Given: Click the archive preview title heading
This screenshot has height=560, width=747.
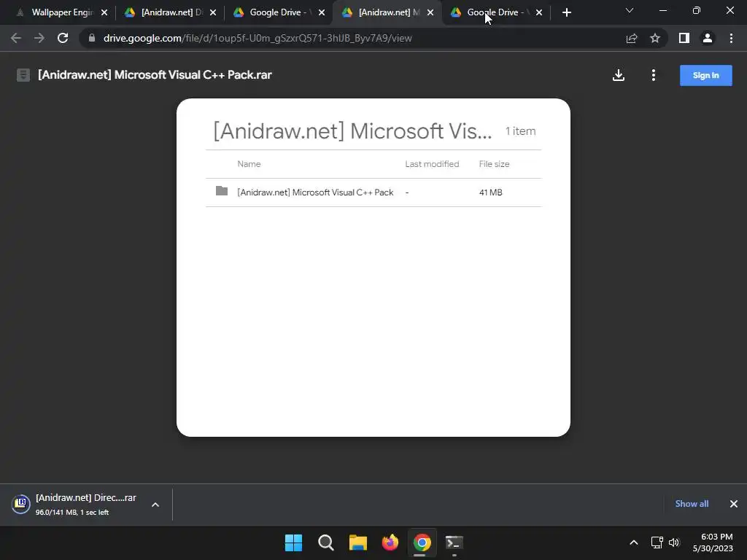Looking at the screenshot, I should click(352, 131).
